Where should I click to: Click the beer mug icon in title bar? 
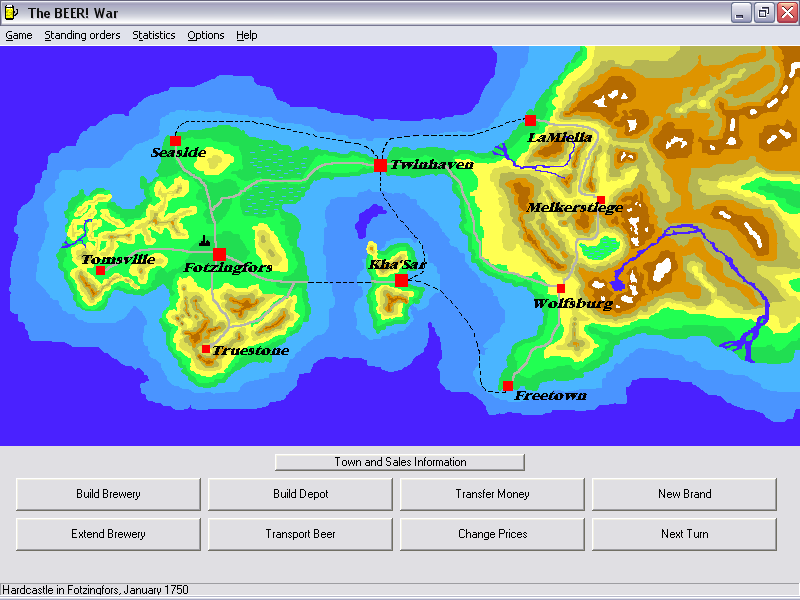(x=12, y=12)
